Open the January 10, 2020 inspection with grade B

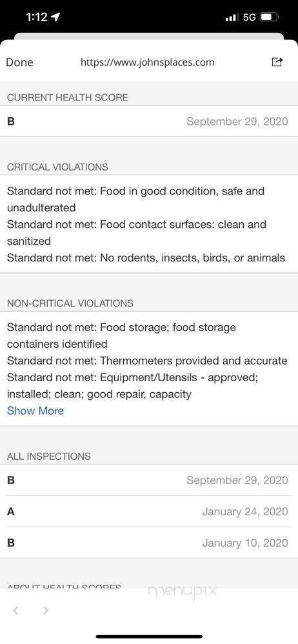tap(149, 542)
